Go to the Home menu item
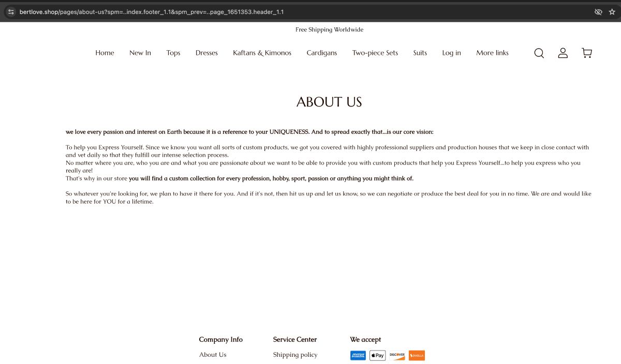 tap(105, 53)
